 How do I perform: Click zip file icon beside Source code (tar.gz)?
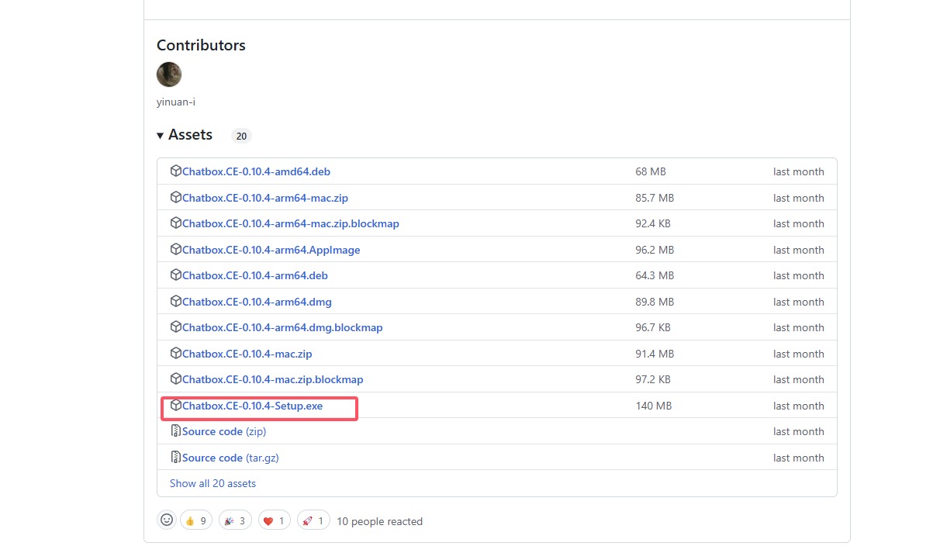pos(176,458)
